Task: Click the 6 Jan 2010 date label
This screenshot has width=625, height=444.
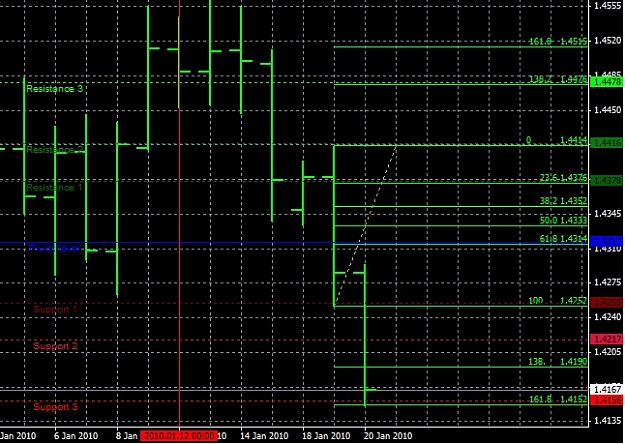Action: pos(76,436)
